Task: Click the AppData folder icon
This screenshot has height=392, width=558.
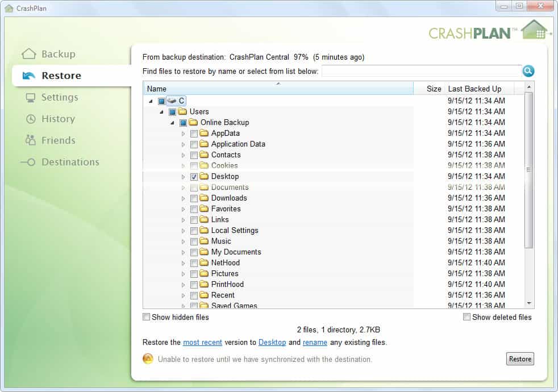Action: 204,134
